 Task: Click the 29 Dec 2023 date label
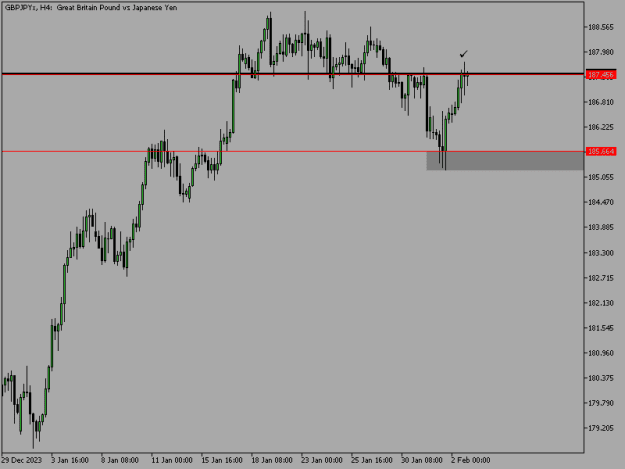[x=22, y=460]
